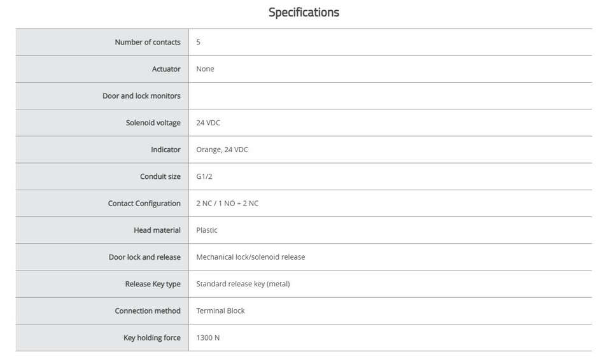Click the Key holding force label
This screenshot has height=364, width=611.
point(152,338)
